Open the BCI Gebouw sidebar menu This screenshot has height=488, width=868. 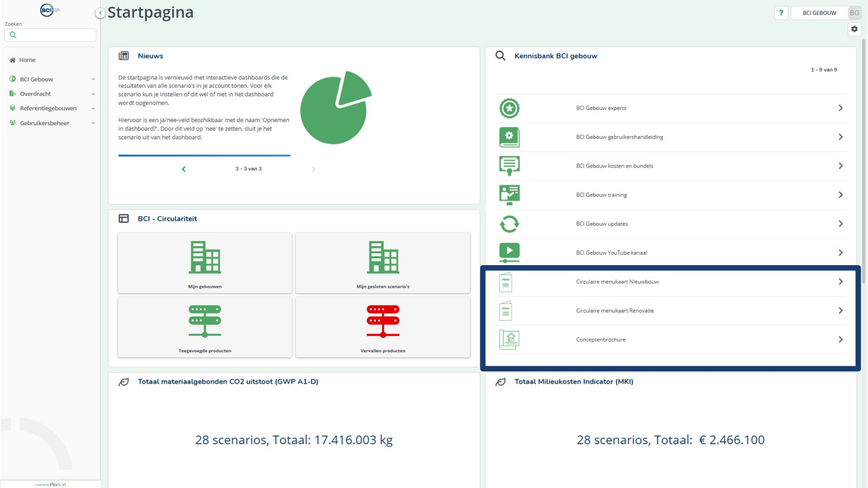(36, 79)
